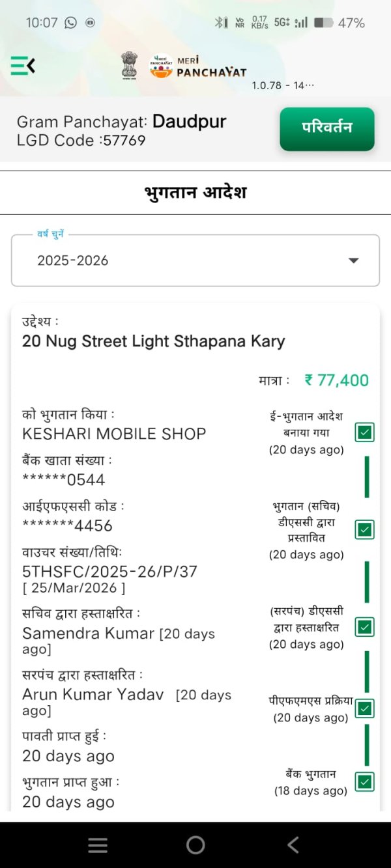Select the 20 Nug Street Light payment title
The width and height of the screenshot is (391, 868).
pos(154,341)
